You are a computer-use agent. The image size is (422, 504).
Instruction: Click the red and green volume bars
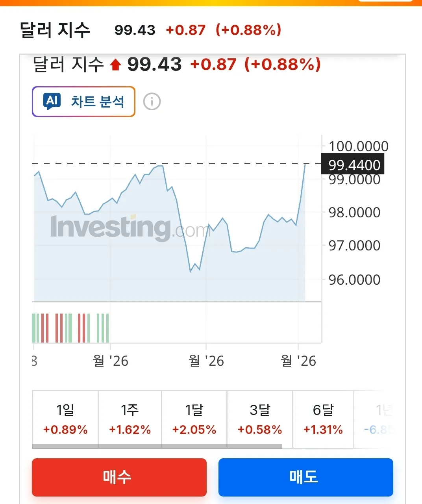[70, 328]
